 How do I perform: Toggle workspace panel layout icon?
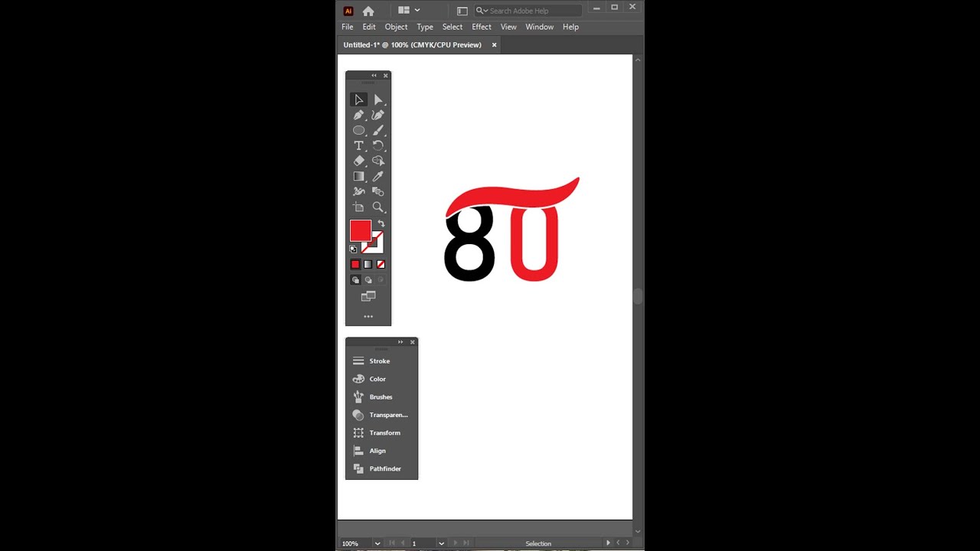[x=462, y=11]
